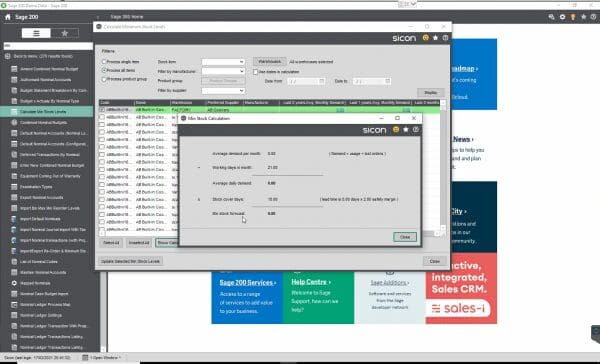The image size is (600, 364).
Task: Click the grid vertical scrollbar
Action: coord(443,165)
